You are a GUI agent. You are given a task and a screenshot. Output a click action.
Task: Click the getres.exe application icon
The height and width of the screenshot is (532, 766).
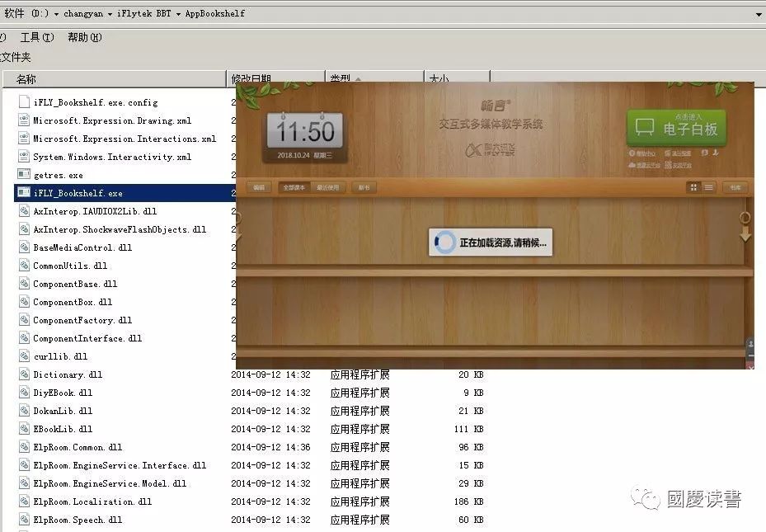(x=24, y=174)
